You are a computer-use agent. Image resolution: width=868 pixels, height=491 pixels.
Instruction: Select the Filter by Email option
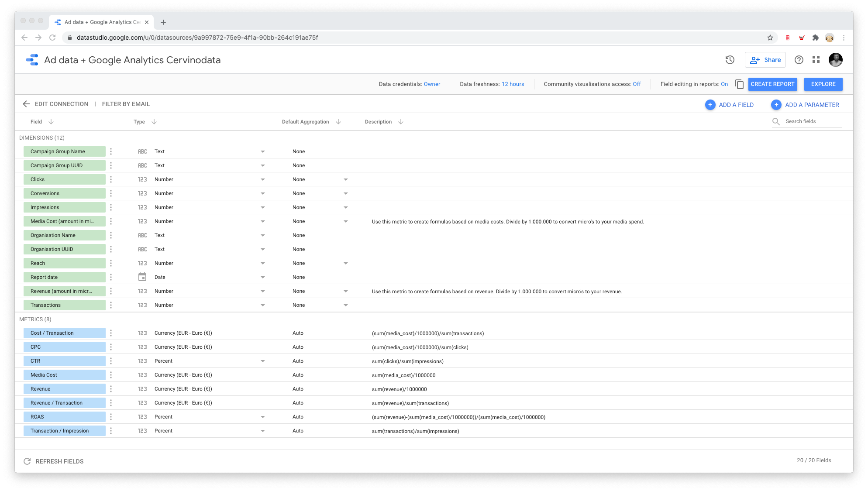pos(126,104)
